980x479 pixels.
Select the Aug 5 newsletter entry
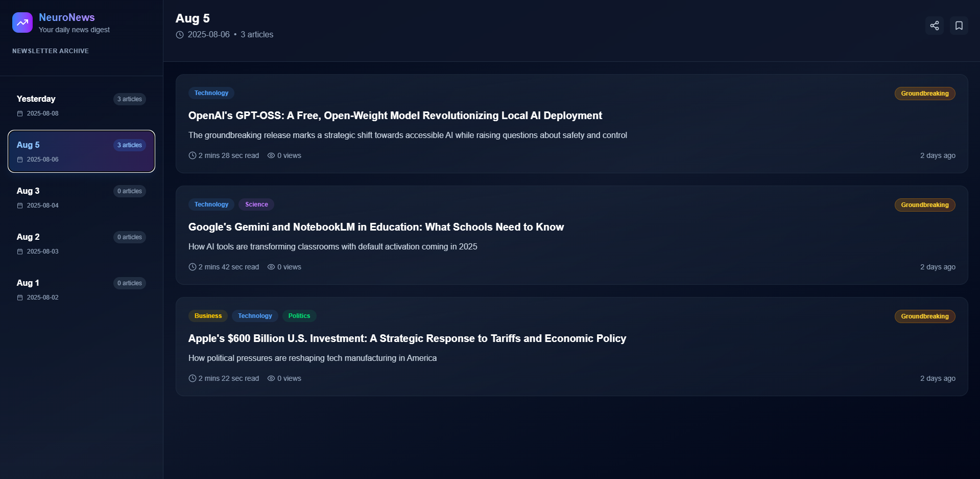click(81, 151)
